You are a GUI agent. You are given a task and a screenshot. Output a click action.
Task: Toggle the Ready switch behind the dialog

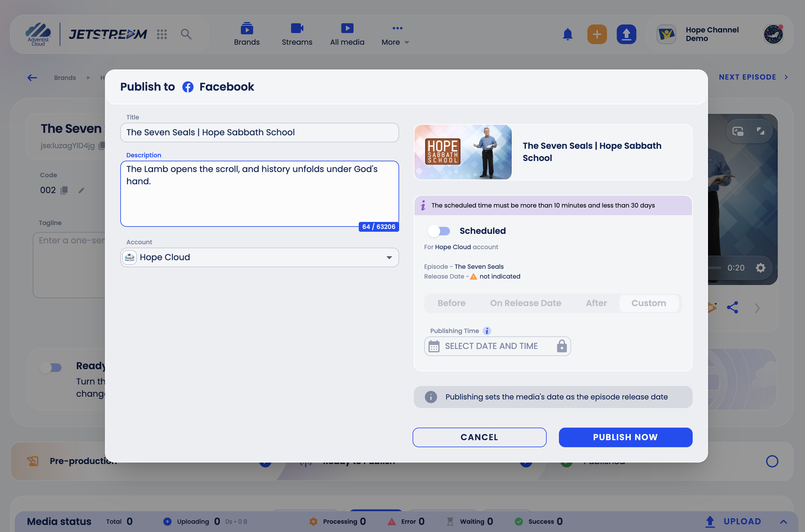point(51,368)
